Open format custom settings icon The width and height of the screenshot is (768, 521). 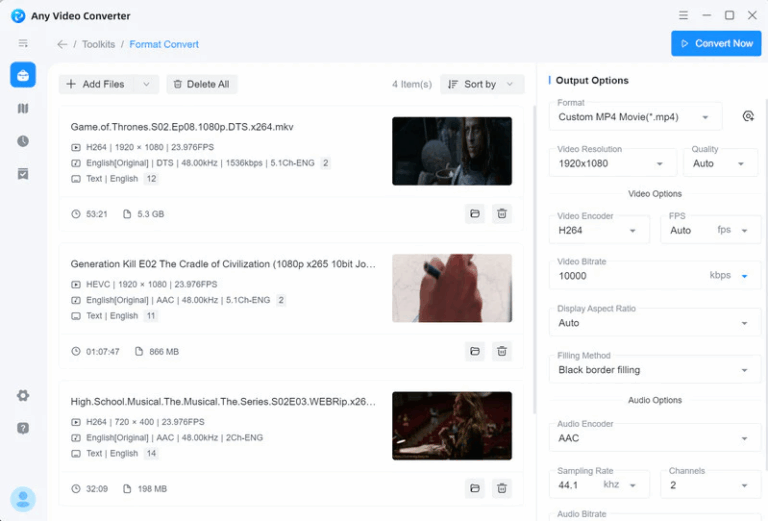[748, 117]
